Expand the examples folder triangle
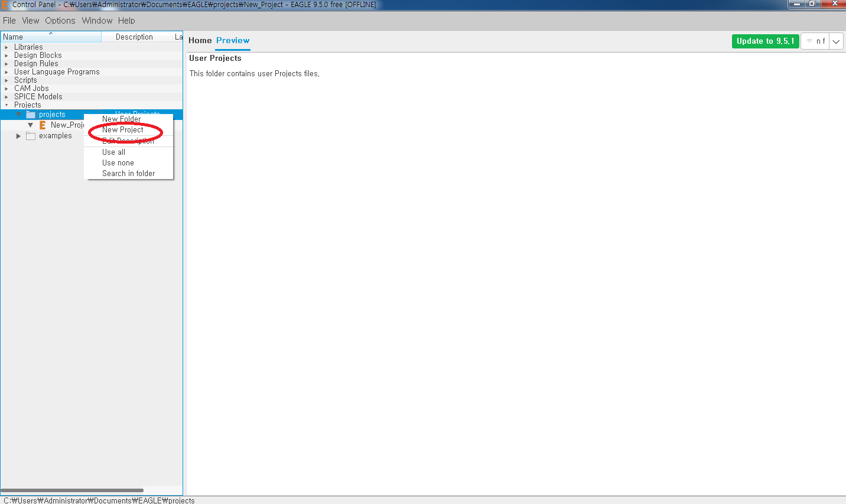This screenshot has height=504, width=846. pos(18,136)
